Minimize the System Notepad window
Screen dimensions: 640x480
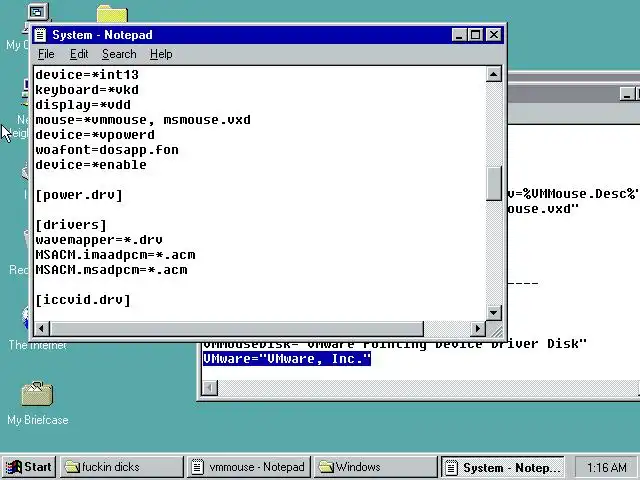[460, 35]
